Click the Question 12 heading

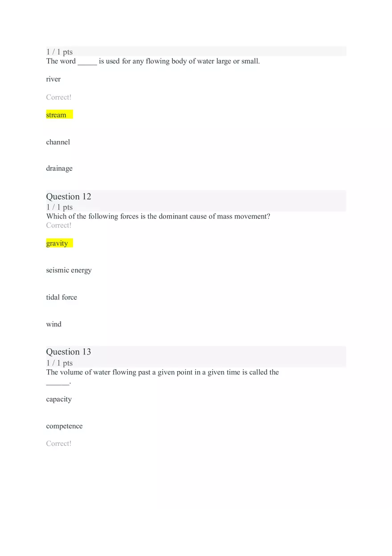pos(69,197)
